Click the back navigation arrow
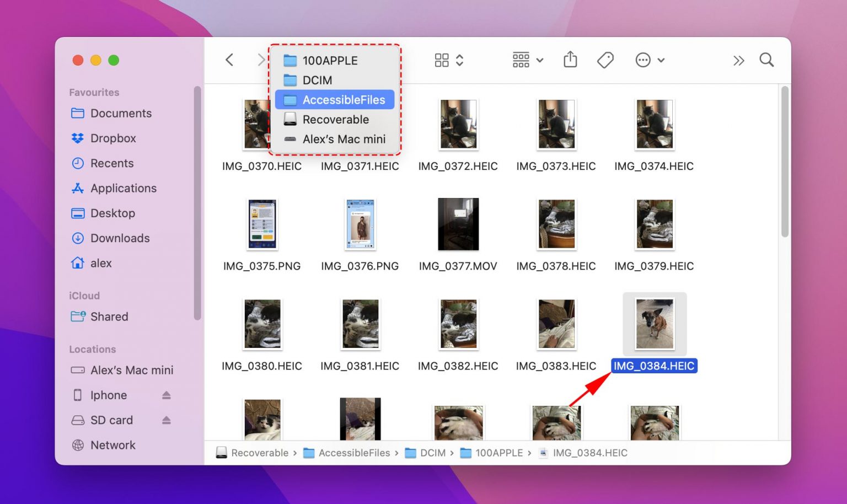Screen dimensions: 847x504 point(229,60)
